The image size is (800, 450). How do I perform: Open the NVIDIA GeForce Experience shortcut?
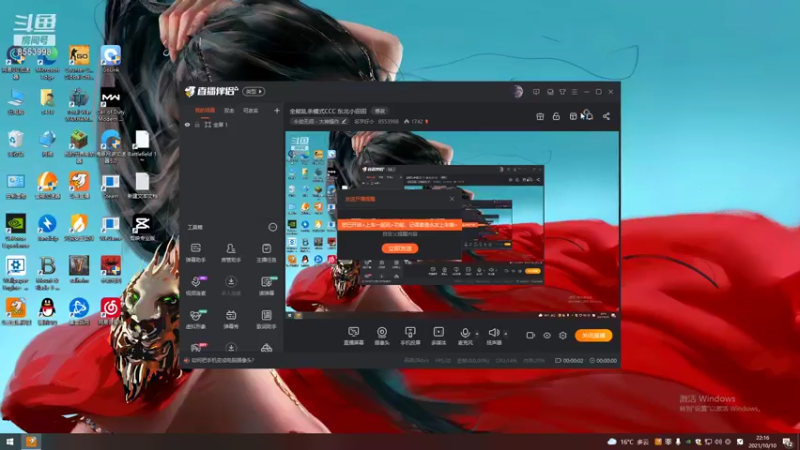16,231
